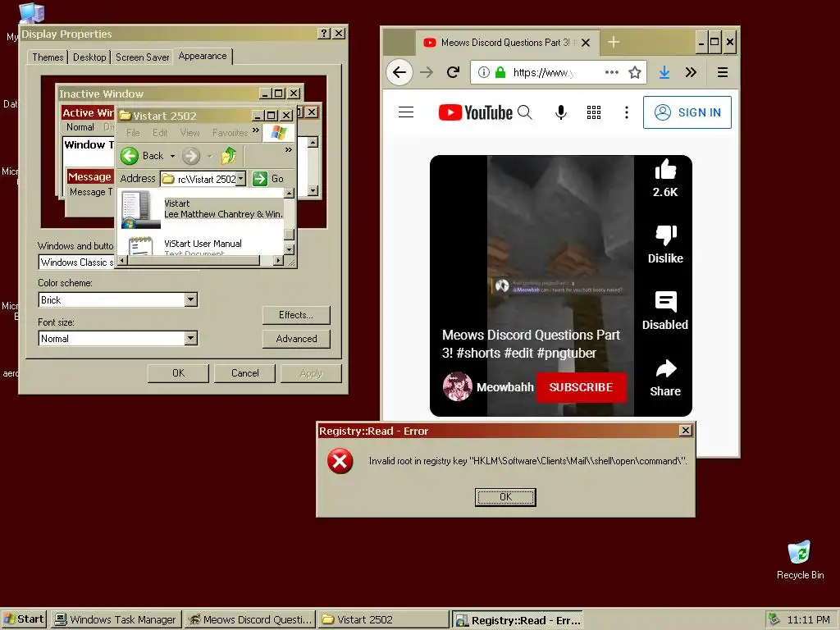Open File menu in Vistart 2502
This screenshot has width=840, height=630.
point(133,132)
